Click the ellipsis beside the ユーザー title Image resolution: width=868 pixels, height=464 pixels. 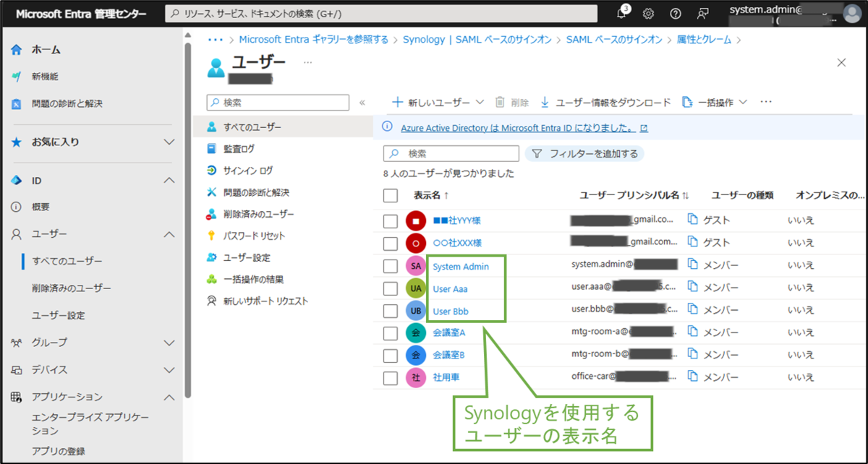(308, 63)
